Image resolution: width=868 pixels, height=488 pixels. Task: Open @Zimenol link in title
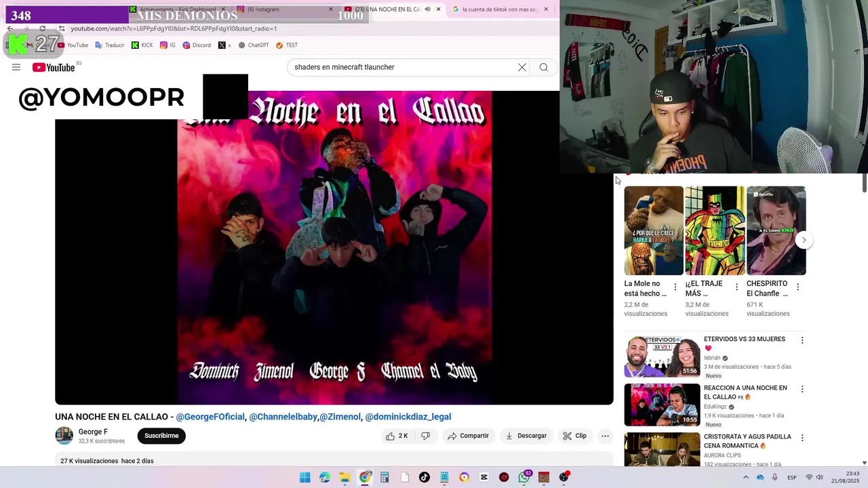(x=340, y=417)
